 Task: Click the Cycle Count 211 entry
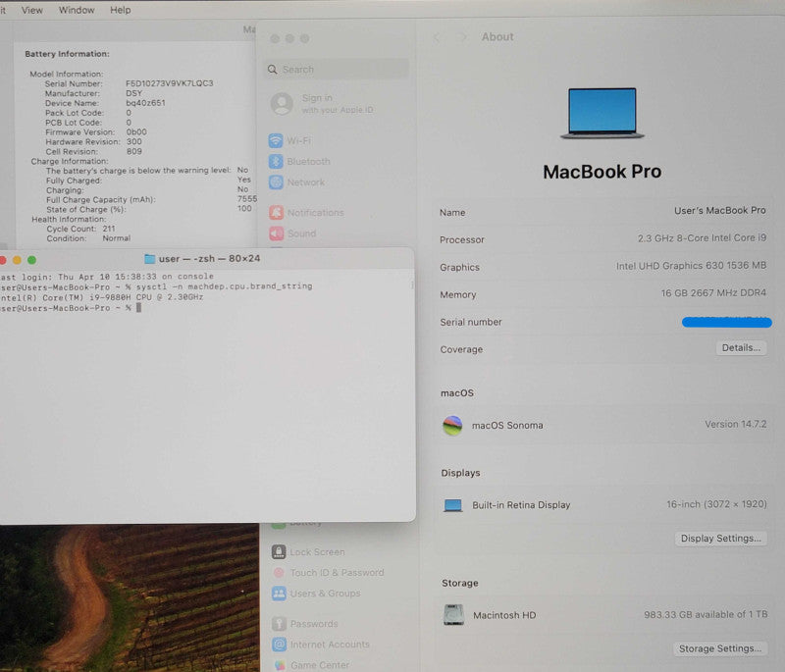click(x=80, y=229)
